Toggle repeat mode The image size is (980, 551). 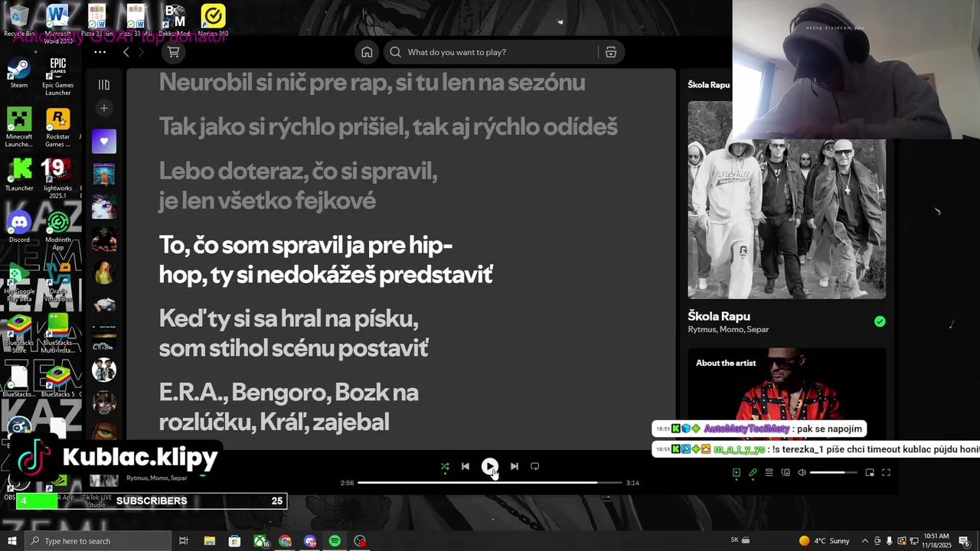535,466
